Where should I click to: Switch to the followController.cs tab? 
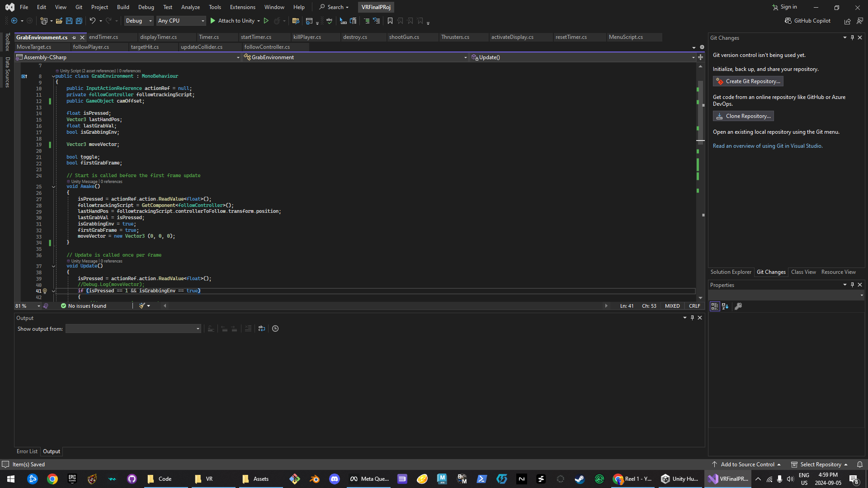(267, 47)
